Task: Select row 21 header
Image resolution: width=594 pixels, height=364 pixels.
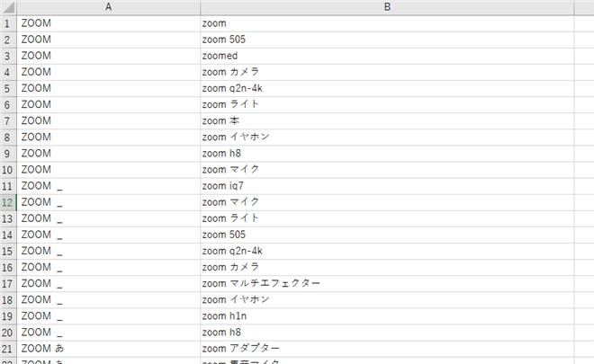Action: tap(8, 349)
